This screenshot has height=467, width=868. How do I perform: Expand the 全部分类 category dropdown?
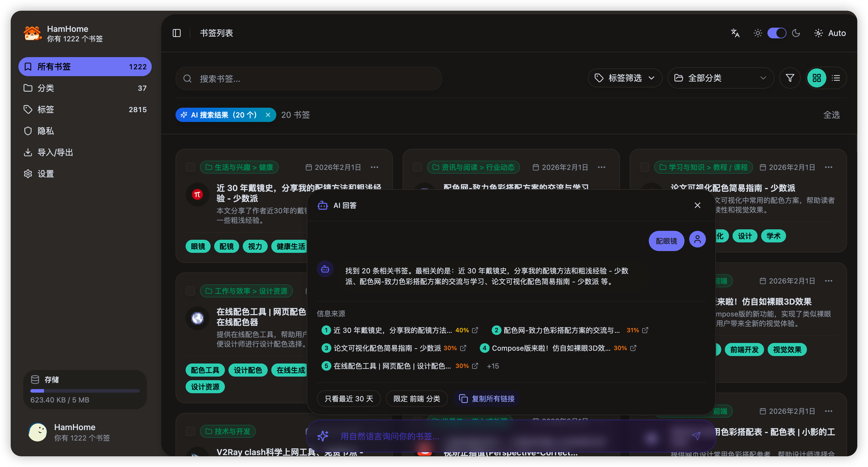point(720,78)
